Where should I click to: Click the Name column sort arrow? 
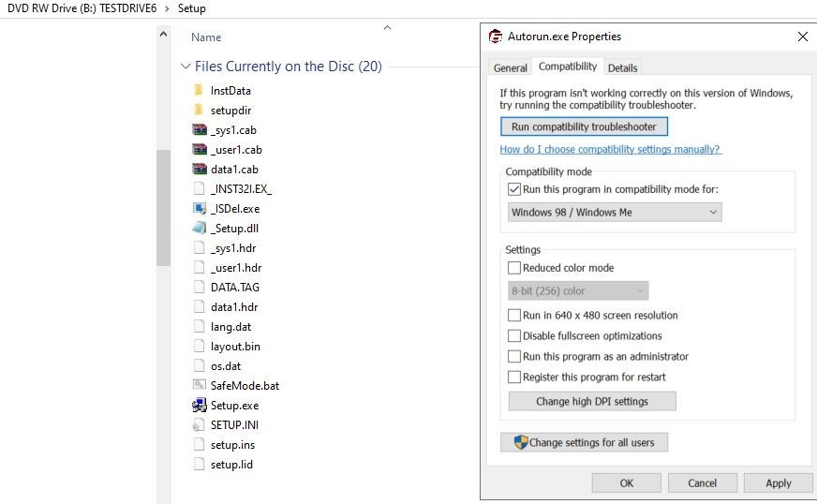coord(387,27)
